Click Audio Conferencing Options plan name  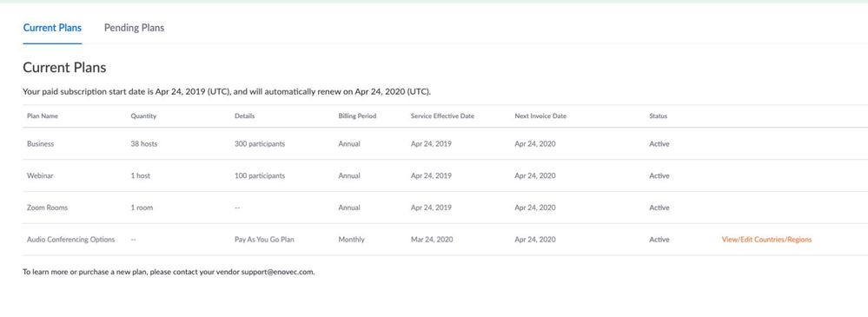tap(71, 240)
